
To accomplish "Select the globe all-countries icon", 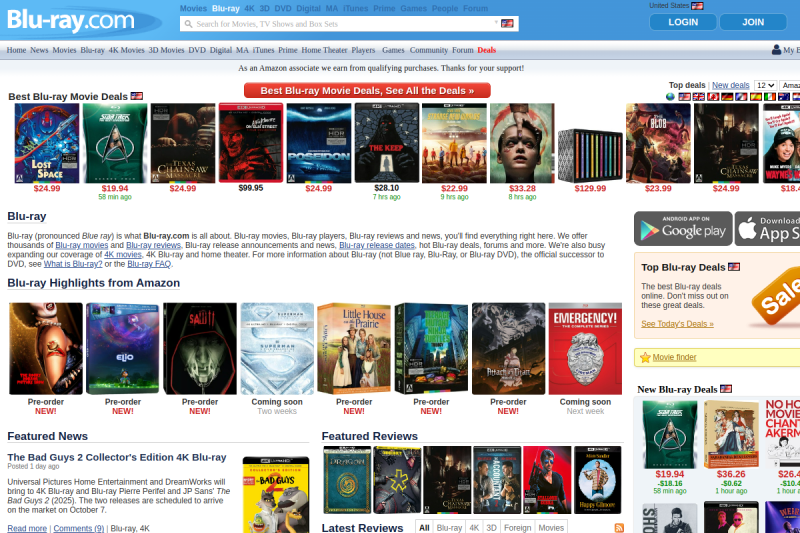I will tap(670, 97).
